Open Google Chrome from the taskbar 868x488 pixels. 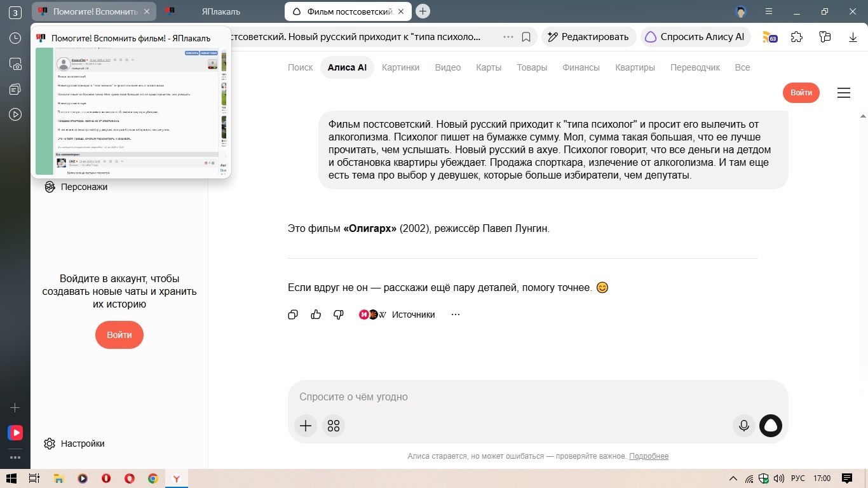tap(153, 478)
